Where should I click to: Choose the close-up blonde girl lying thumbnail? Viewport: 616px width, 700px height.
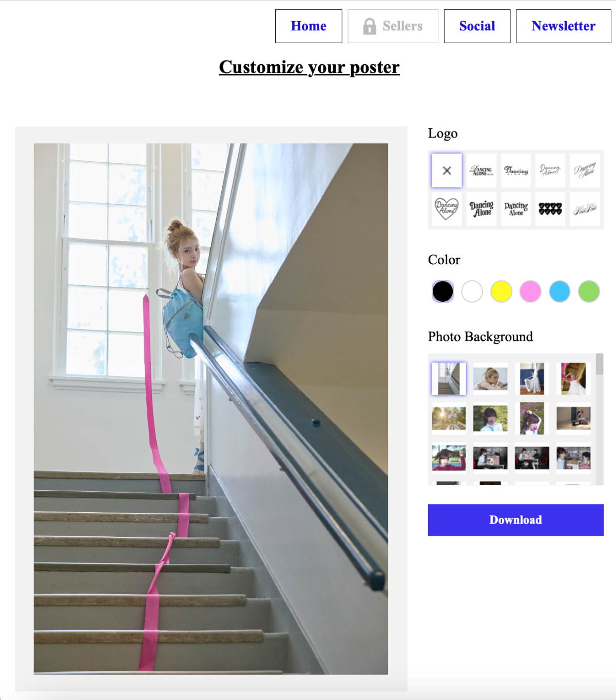click(490, 379)
